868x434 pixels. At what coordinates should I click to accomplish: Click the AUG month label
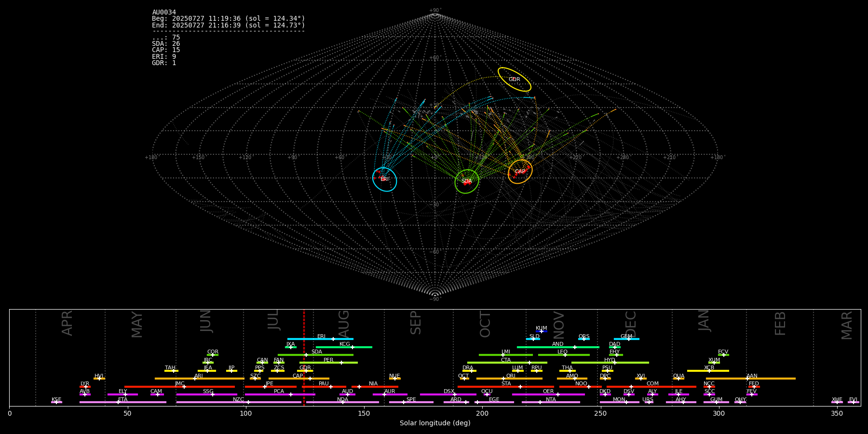(x=344, y=323)
